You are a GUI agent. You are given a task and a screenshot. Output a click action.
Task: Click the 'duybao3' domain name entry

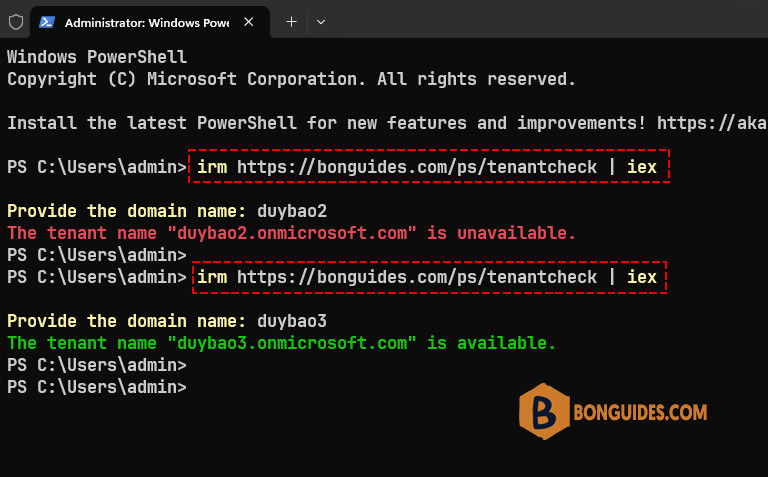coord(292,321)
